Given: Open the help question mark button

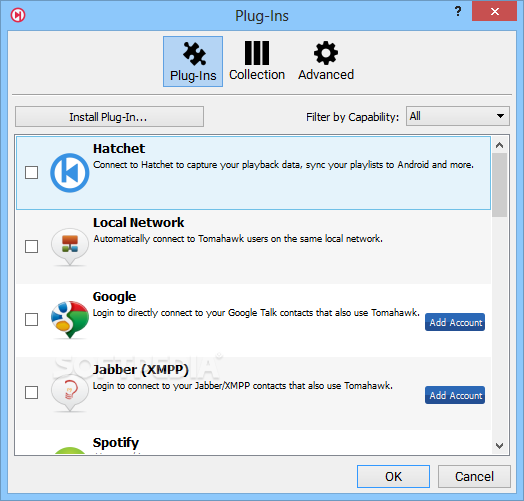Looking at the screenshot, I should click(458, 12).
